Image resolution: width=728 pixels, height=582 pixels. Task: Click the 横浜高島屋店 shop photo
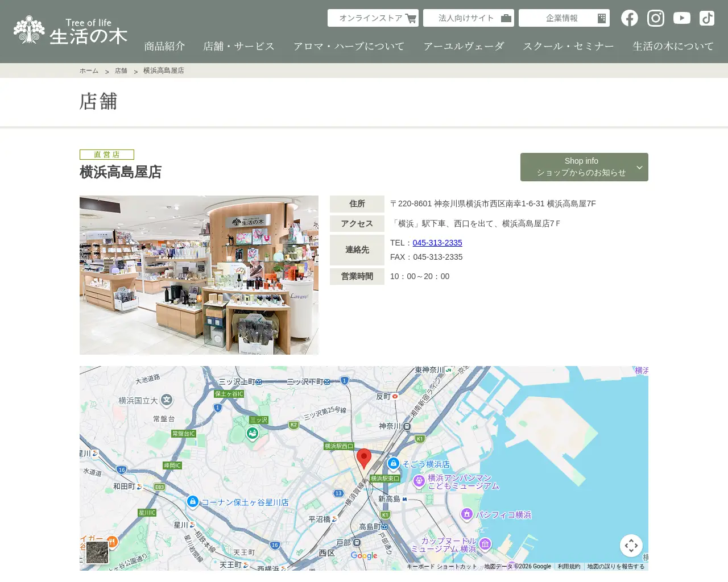tap(199, 275)
